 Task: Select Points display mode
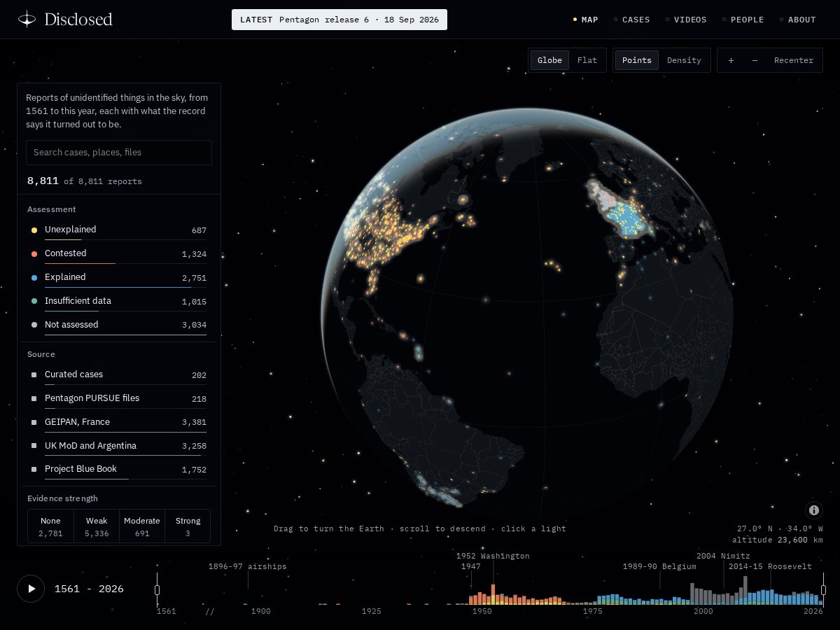pyautogui.click(x=637, y=60)
